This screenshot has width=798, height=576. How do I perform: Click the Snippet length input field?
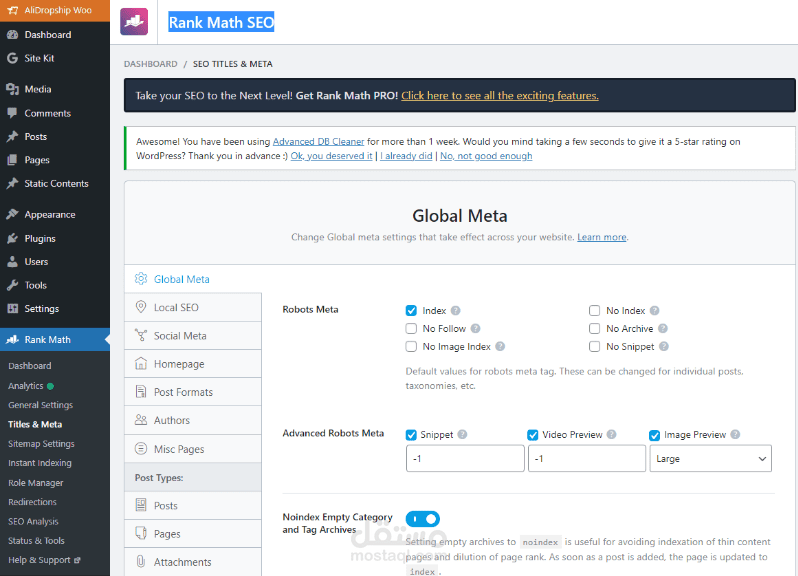[x=465, y=458]
